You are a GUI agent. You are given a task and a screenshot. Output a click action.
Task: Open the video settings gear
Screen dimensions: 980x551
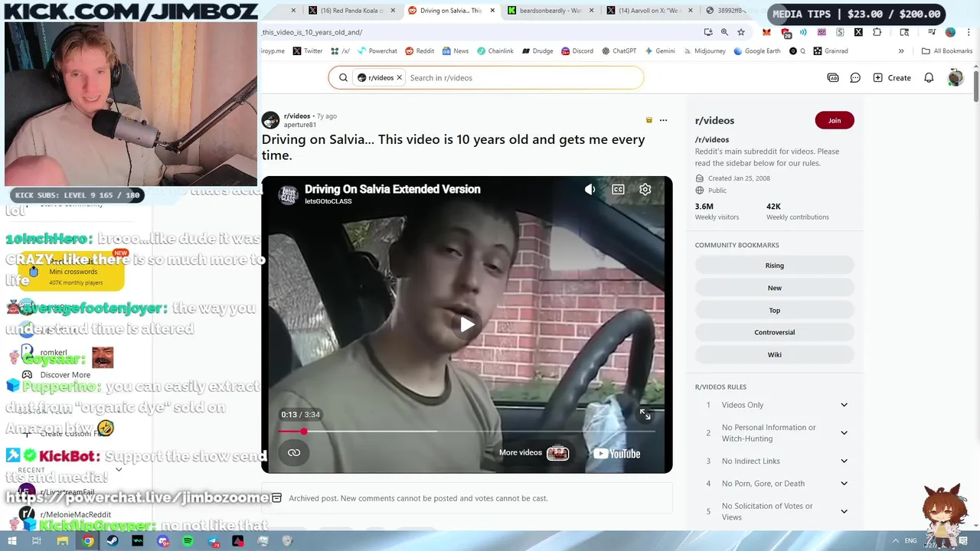tap(645, 190)
